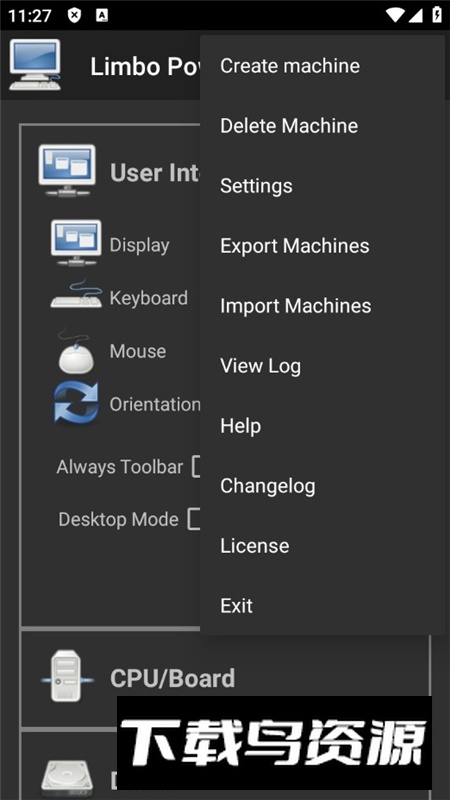Click the Mouse icon

(x=76, y=353)
